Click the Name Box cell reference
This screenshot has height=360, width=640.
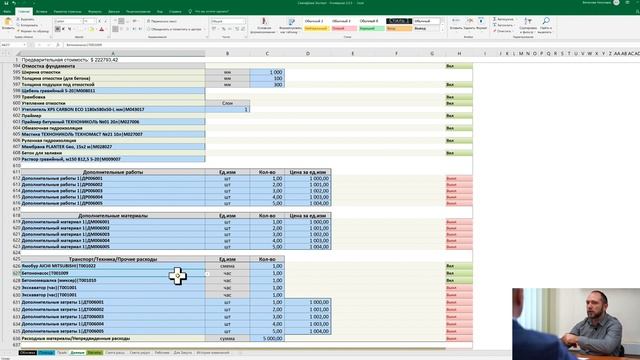tap(13, 45)
